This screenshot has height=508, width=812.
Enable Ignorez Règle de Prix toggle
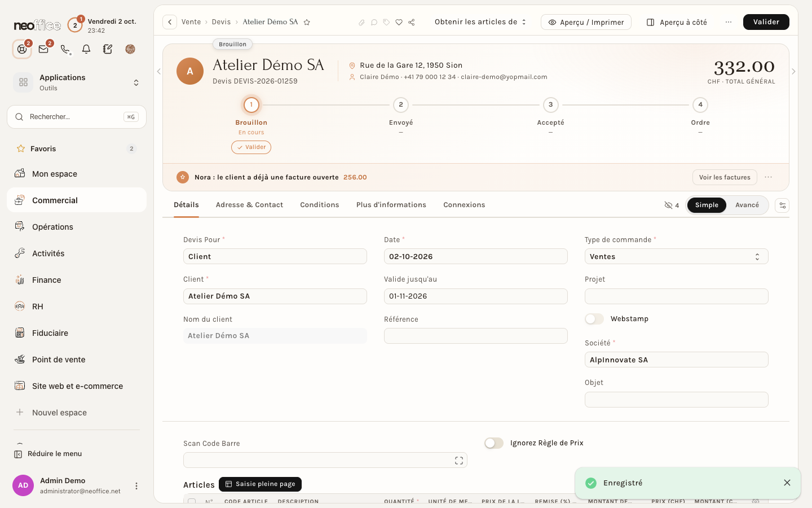pyautogui.click(x=494, y=443)
